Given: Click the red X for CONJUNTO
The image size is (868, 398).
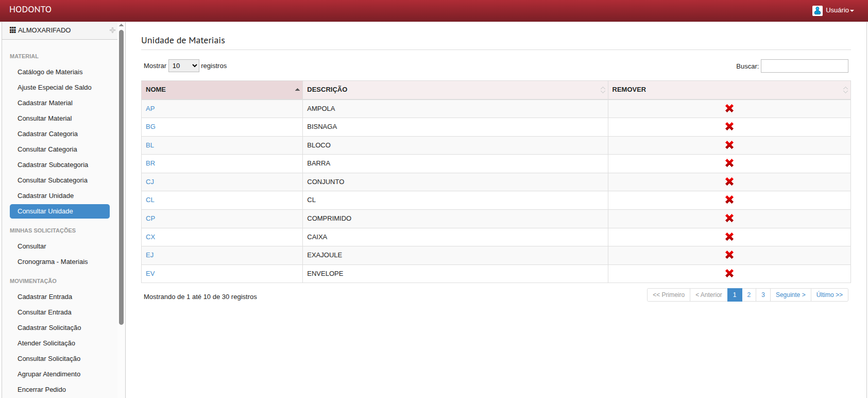Looking at the screenshot, I should tap(729, 181).
